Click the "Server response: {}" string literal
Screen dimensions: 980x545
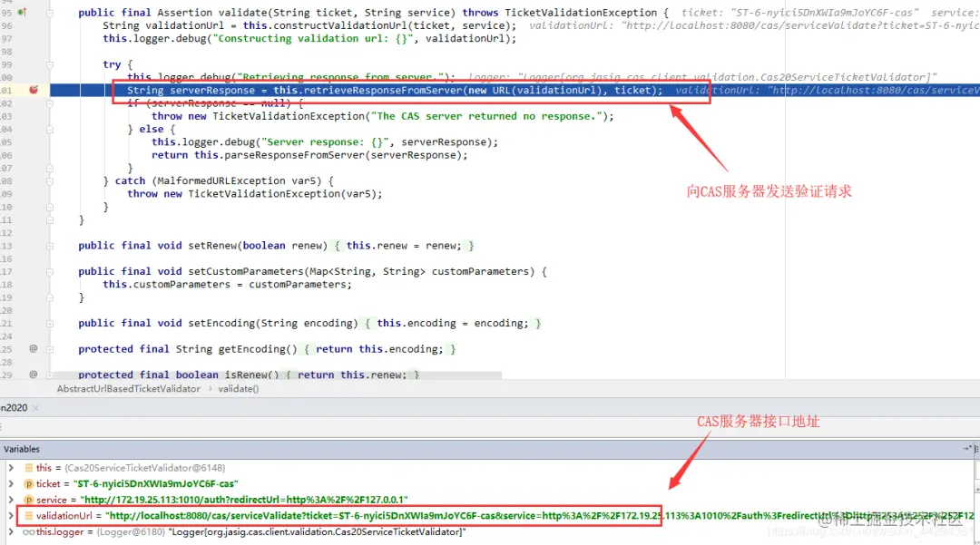point(325,141)
